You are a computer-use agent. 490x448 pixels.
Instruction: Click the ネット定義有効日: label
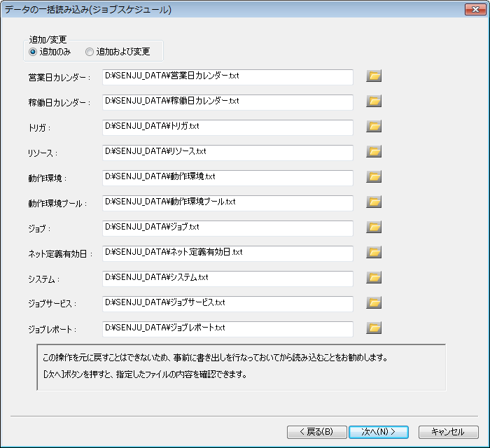(61, 254)
